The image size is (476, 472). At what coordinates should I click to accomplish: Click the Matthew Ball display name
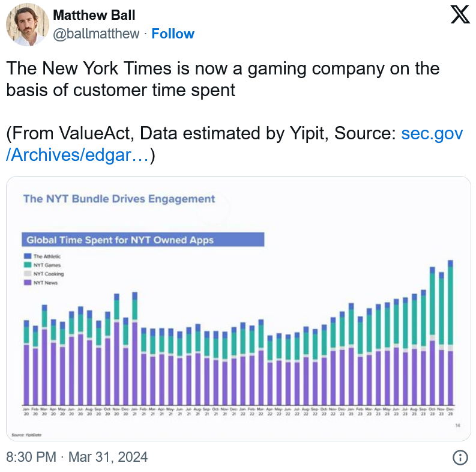[94, 15]
